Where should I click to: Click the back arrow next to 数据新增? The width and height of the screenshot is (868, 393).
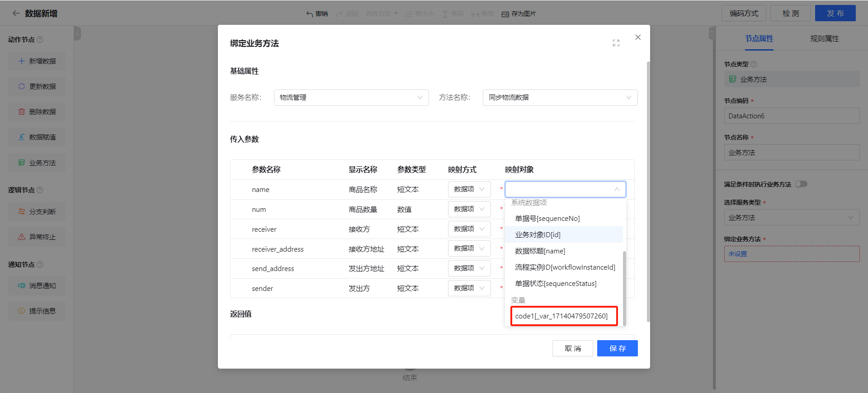tap(16, 14)
